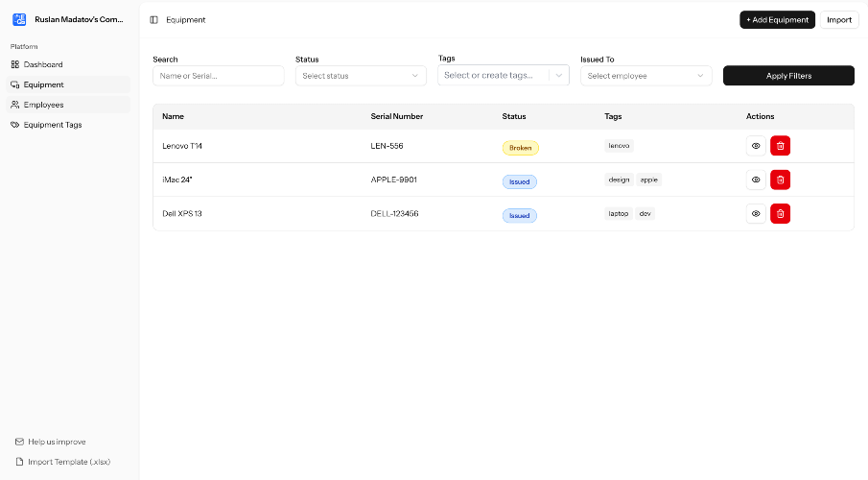Click the Dashboard grid icon

click(x=15, y=64)
